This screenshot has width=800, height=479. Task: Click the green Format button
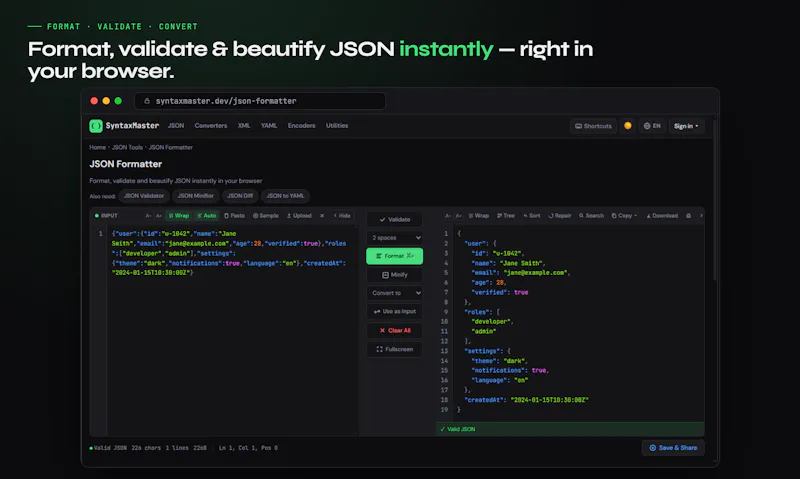395,256
